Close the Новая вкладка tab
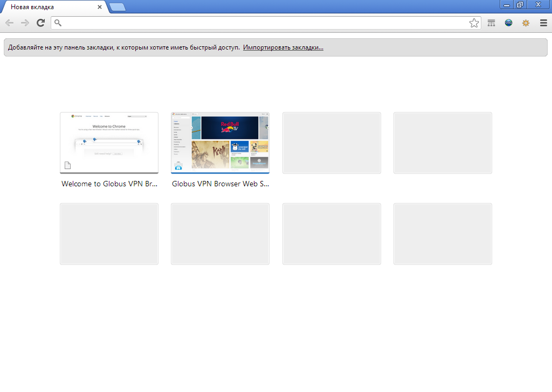The height and width of the screenshot is (392, 552). click(x=100, y=7)
